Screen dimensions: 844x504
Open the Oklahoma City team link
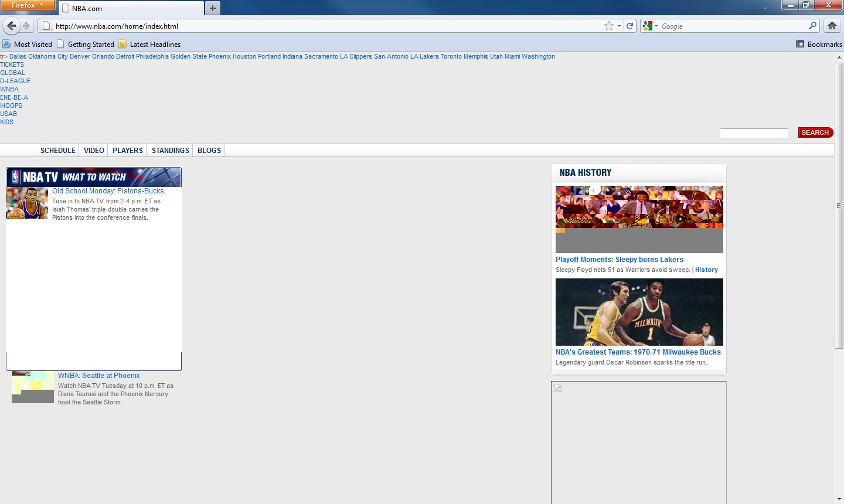(48, 57)
